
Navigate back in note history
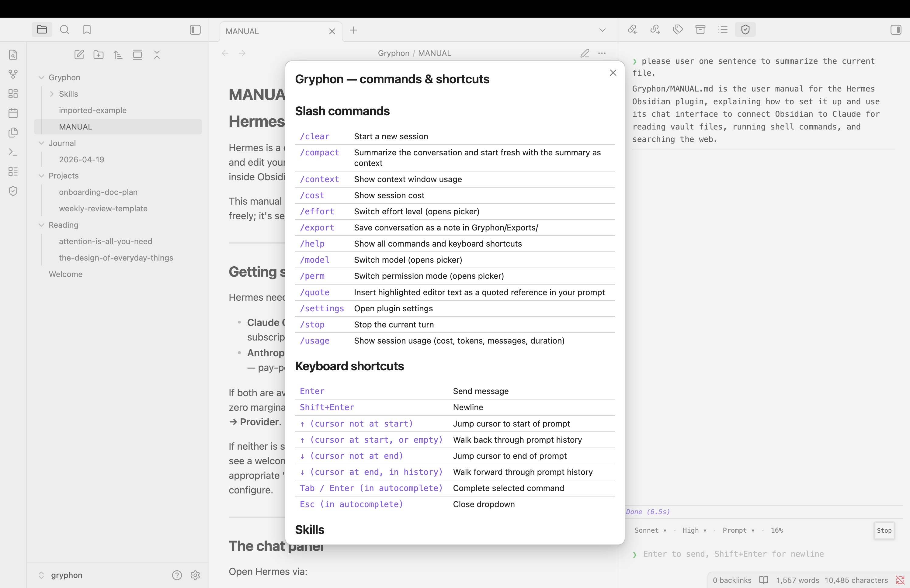pos(225,54)
